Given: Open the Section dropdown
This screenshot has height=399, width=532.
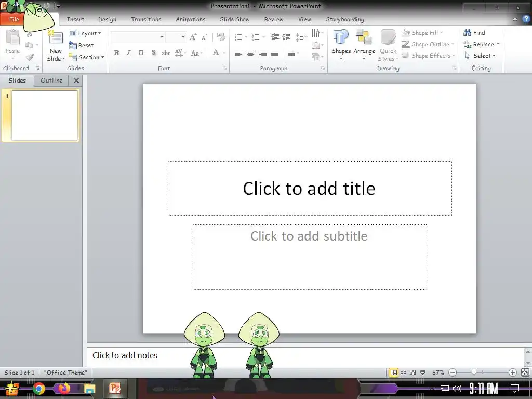Looking at the screenshot, I should (86, 57).
